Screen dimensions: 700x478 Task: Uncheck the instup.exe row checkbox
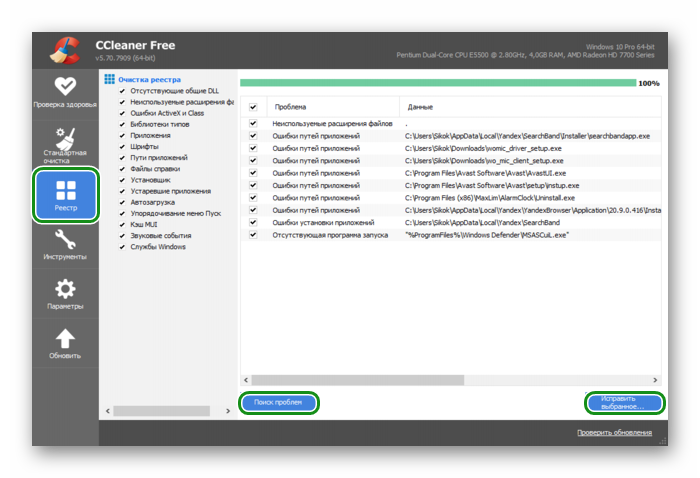point(253,185)
